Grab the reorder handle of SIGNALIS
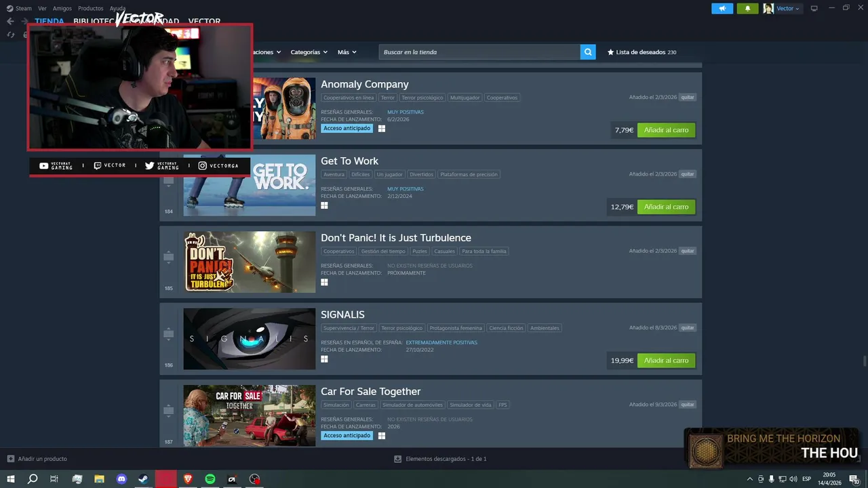This screenshot has width=868, height=488. (169, 334)
